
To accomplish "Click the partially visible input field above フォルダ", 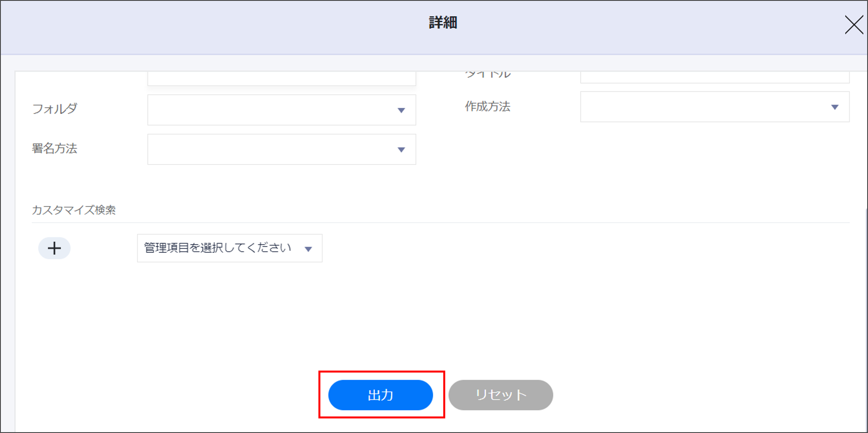I will tap(281, 79).
